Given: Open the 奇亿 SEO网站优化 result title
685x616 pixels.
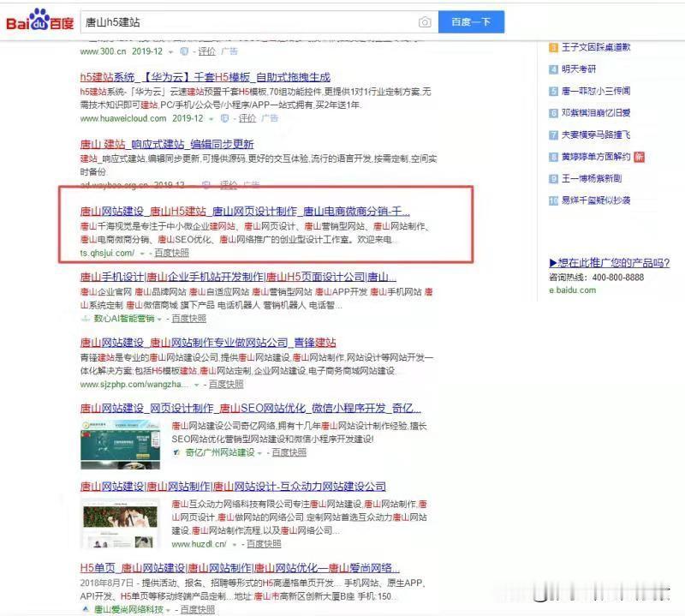Looking at the screenshot, I should click(x=250, y=408).
